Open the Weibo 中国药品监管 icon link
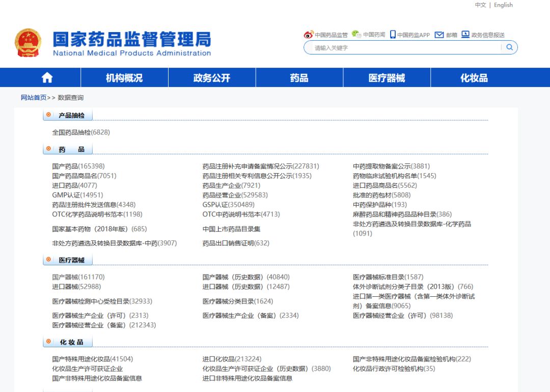The width and height of the screenshot is (550, 392). [309, 35]
